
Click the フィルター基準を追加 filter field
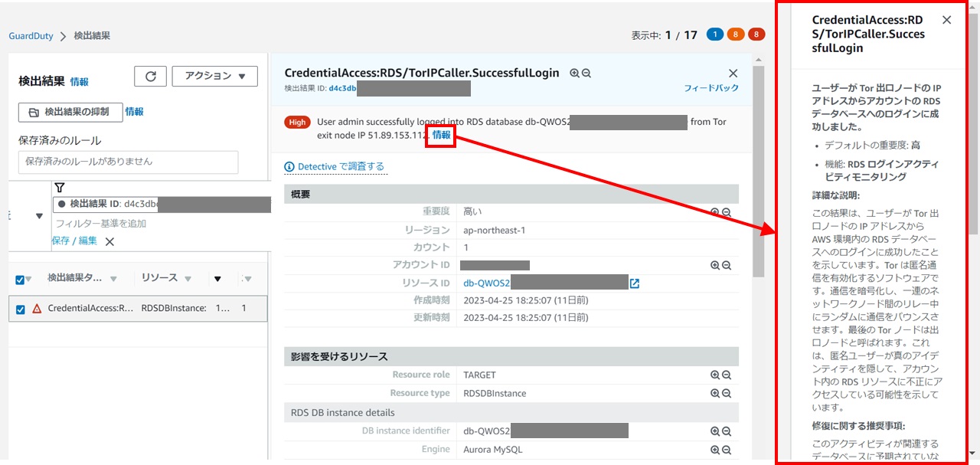pos(100,224)
